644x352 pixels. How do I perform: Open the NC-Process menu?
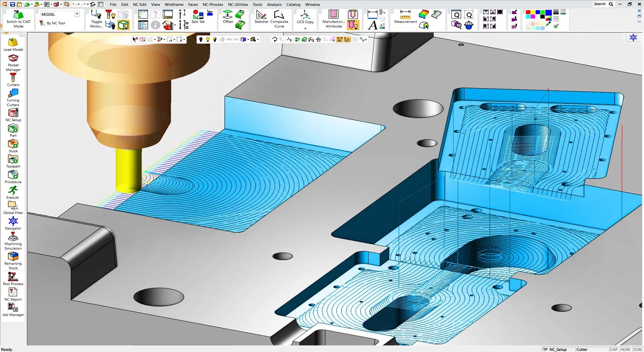point(213,4)
